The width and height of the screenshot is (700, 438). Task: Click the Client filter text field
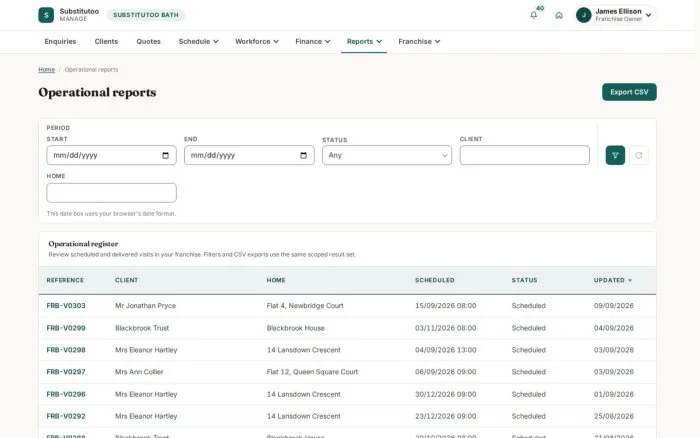tap(525, 155)
